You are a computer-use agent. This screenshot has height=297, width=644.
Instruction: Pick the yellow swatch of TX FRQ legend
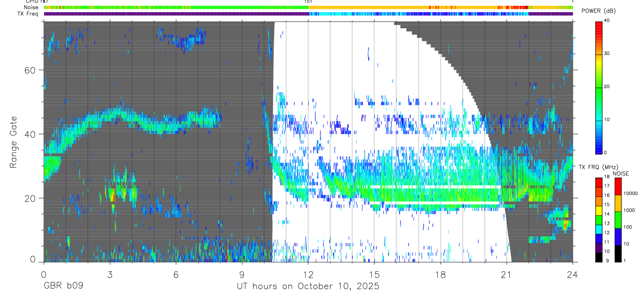coord(599,211)
